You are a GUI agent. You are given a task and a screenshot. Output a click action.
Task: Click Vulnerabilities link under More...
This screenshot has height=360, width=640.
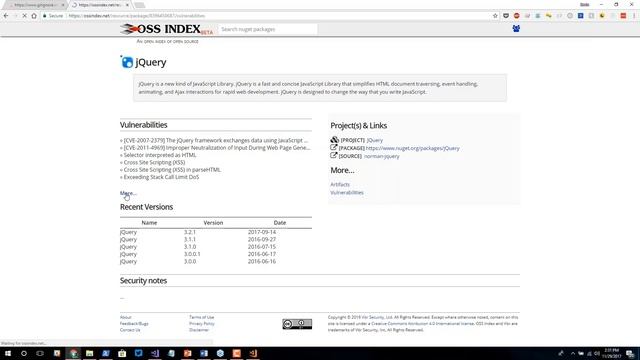[347, 193]
